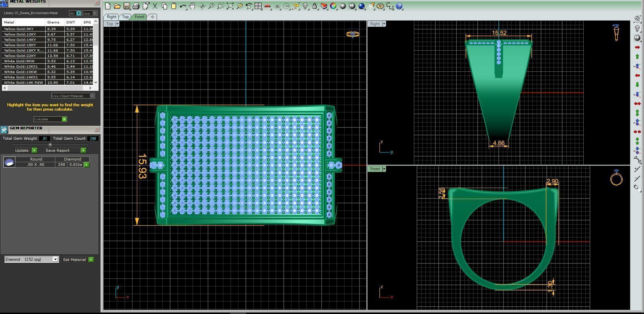Viewport: 644px width, 314px height.
Task: Click the arc tool in right sidebar
Action: (x=637, y=160)
